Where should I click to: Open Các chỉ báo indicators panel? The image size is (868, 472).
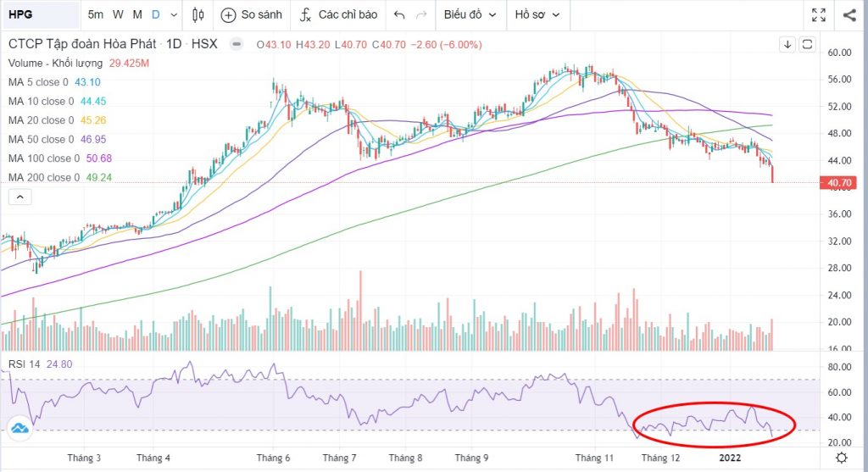[338, 14]
